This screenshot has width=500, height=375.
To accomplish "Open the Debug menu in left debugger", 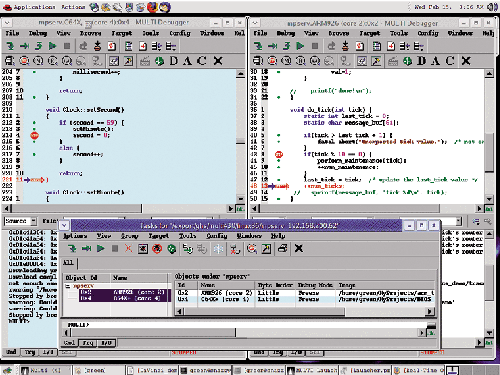I will [38, 33].
